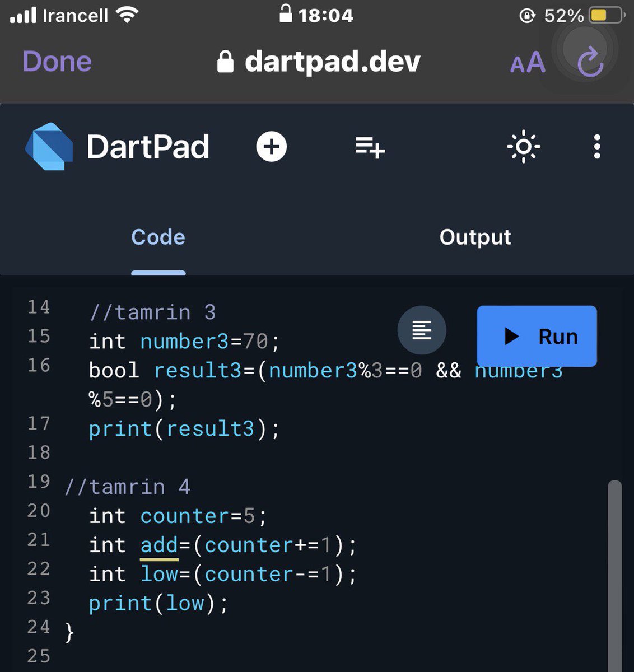Click print(low) on line 23
634x672 pixels.
pyautogui.click(x=158, y=603)
